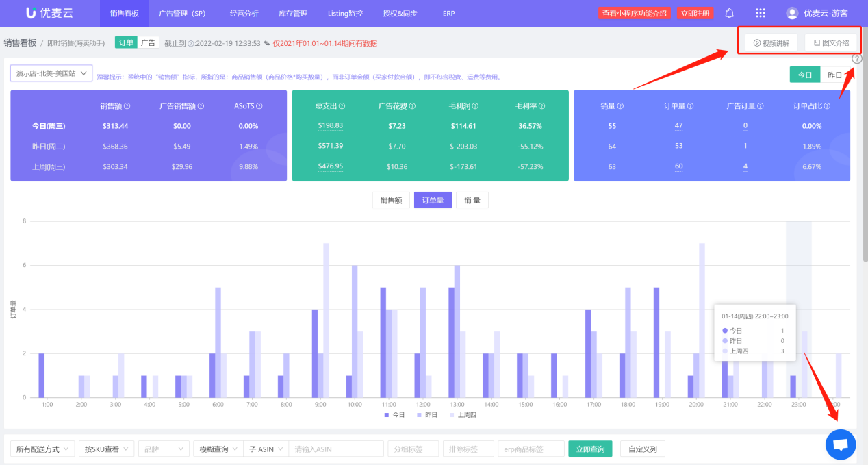This screenshot has width=868, height=465.
Task: Go to 经营分析 in top navigation
Action: coord(242,13)
